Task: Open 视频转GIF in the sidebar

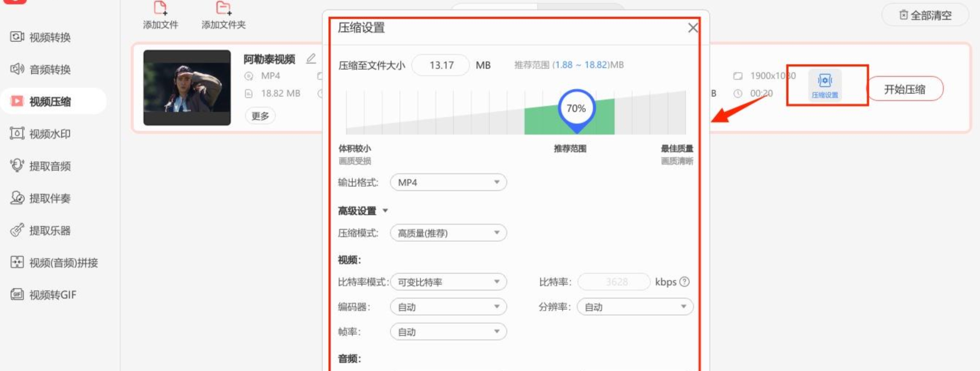Action: coord(43,295)
